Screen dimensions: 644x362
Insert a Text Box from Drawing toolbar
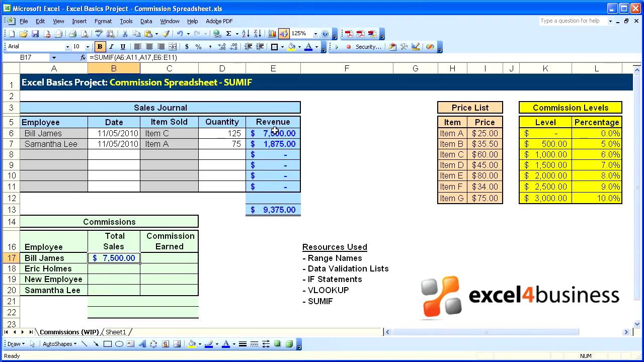130,344
